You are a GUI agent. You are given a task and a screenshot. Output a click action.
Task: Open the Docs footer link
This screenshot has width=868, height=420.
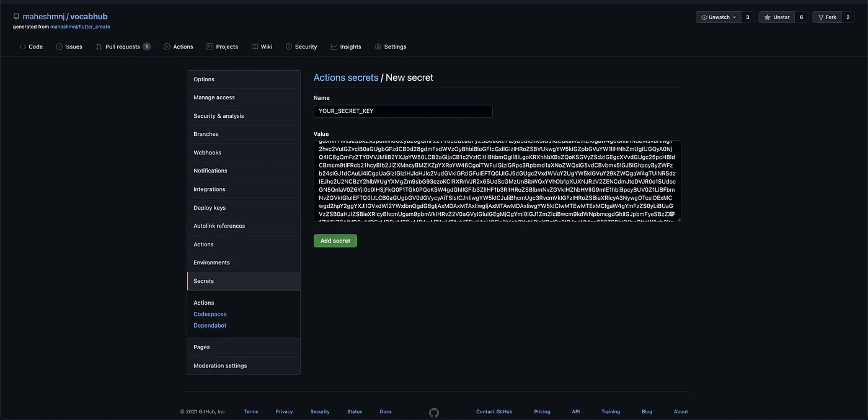click(x=386, y=412)
